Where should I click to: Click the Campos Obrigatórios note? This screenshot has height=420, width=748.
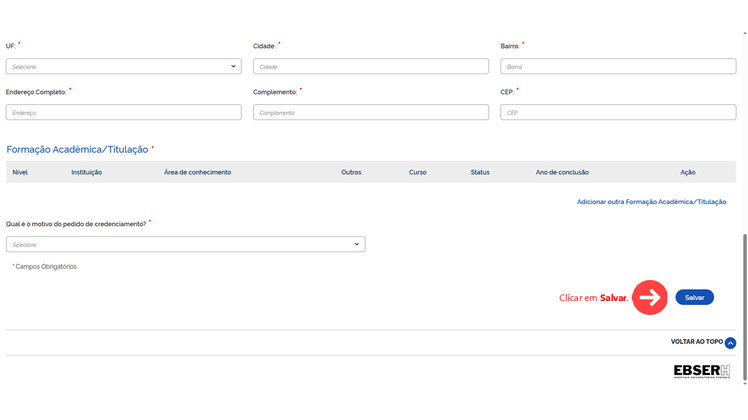tap(44, 267)
